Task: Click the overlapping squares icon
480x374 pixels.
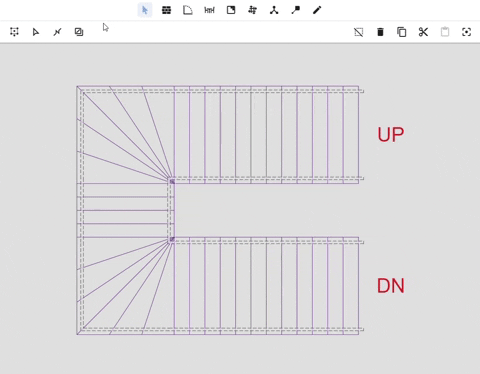Action: pos(79,32)
